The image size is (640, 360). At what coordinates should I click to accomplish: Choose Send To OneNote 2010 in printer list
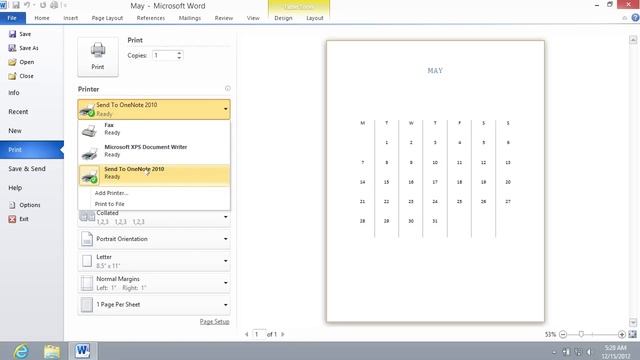coord(154,175)
